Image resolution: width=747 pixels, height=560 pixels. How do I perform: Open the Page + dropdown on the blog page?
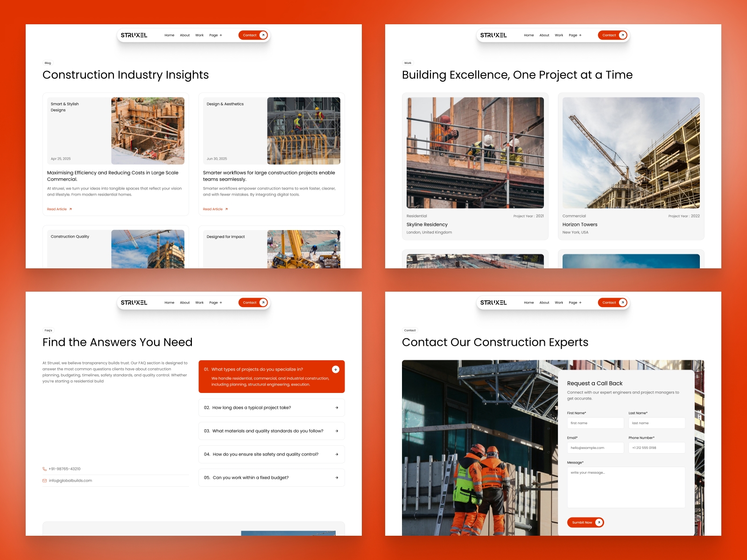[x=216, y=35]
